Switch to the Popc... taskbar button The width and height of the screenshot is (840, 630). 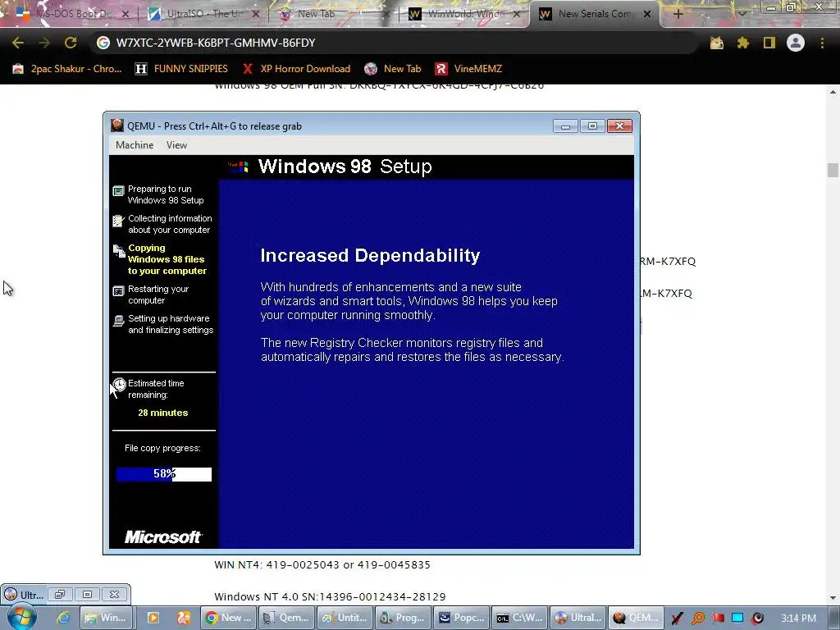point(461,618)
